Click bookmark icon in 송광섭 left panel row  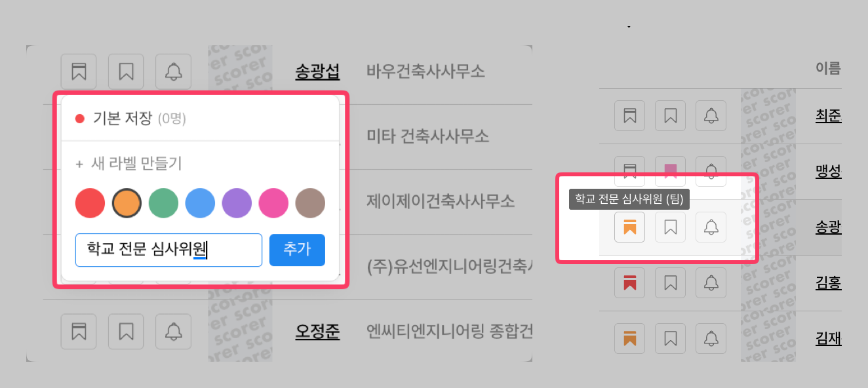[x=126, y=71]
